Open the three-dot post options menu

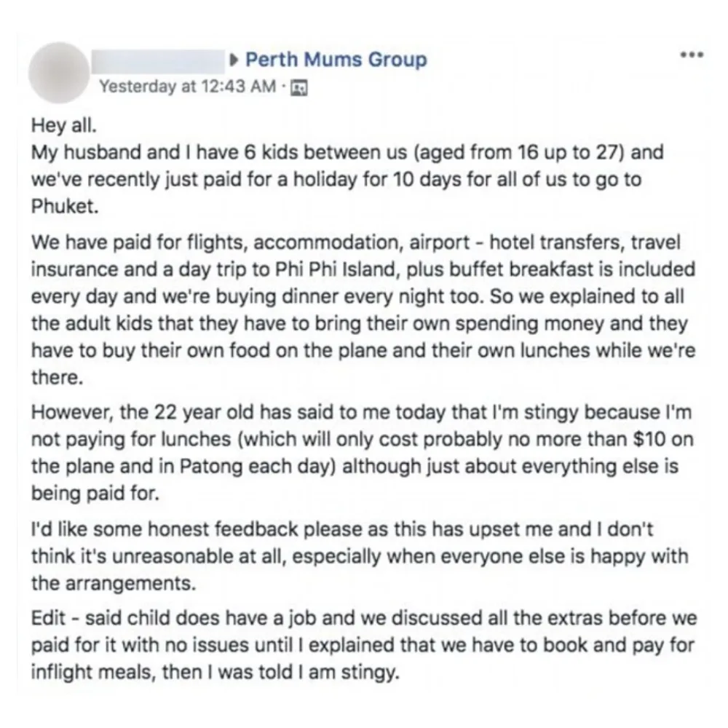pos(692,55)
